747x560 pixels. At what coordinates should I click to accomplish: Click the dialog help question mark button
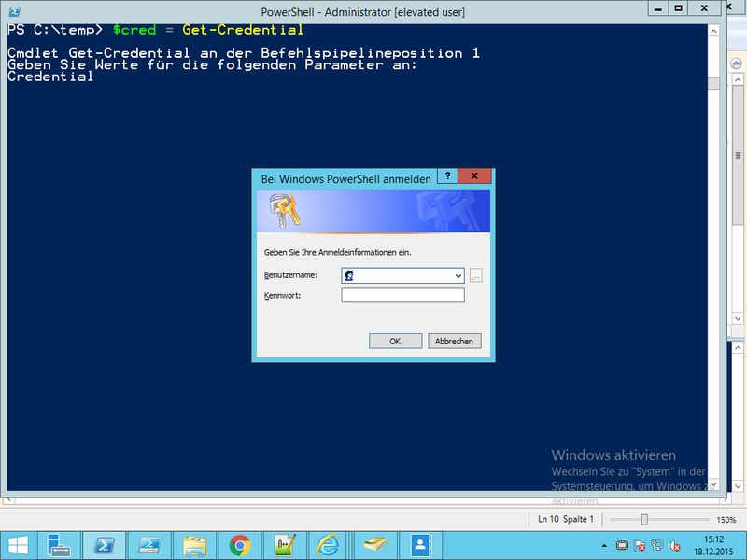pyautogui.click(x=447, y=175)
